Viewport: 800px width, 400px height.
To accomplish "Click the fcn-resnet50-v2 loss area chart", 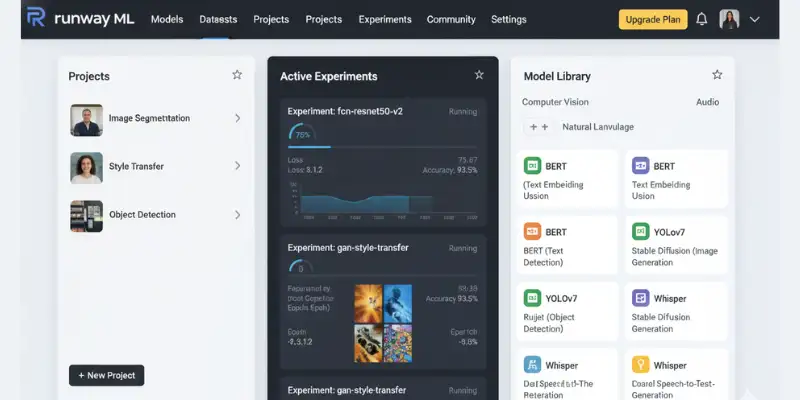I will point(383,202).
